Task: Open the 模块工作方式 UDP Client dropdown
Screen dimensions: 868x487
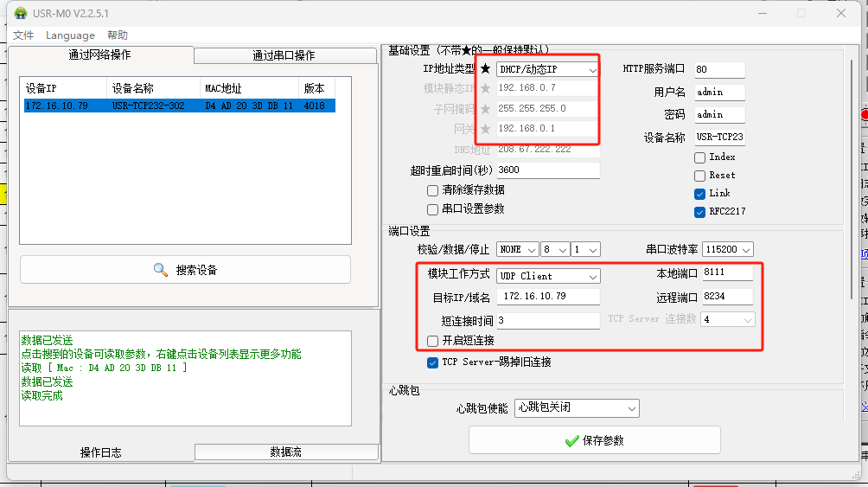Action: point(548,276)
